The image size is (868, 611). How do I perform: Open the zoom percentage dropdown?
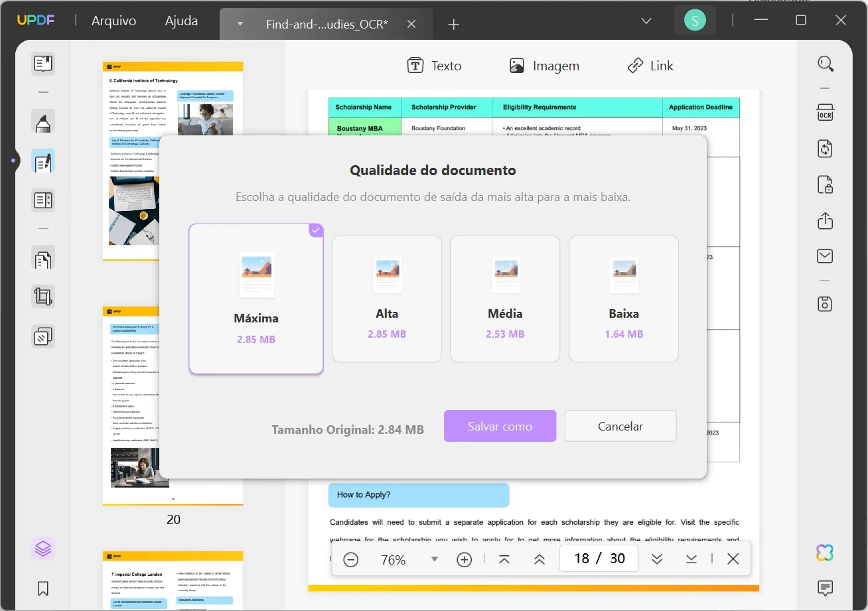pyautogui.click(x=435, y=560)
